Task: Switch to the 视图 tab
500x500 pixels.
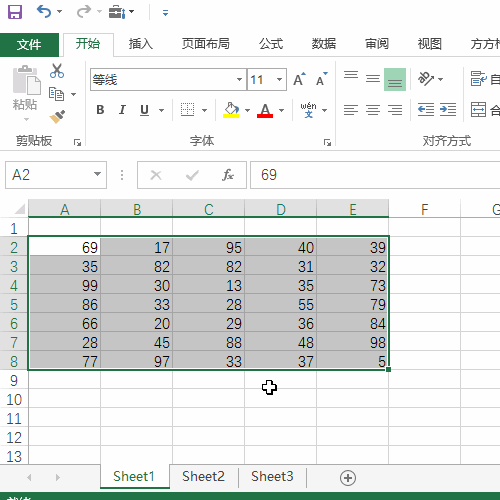Action: point(429,44)
